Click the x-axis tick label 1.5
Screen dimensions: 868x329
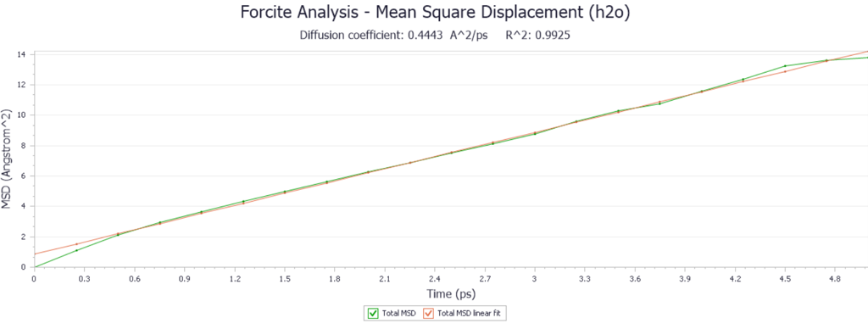(285, 280)
